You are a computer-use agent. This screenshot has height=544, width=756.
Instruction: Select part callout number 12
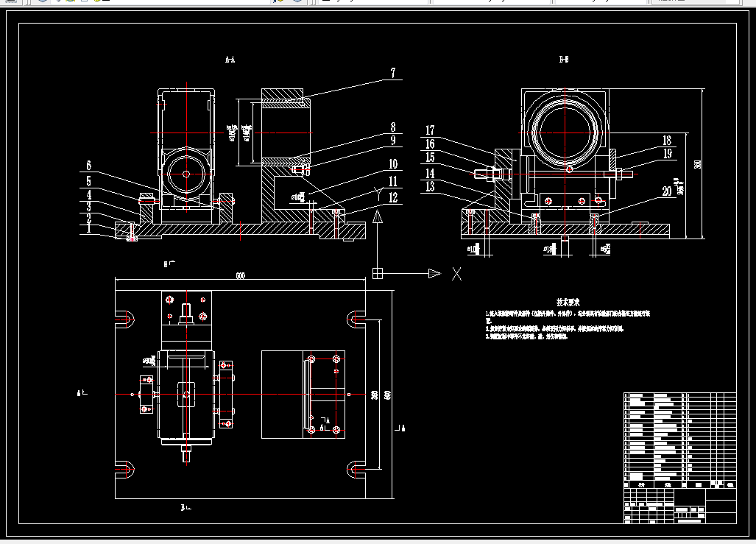393,197
